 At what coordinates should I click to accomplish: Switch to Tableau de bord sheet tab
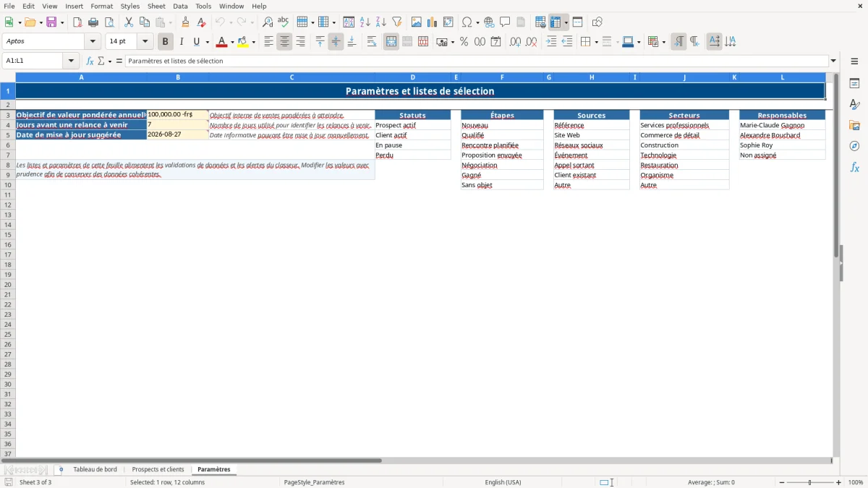[95, 469]
